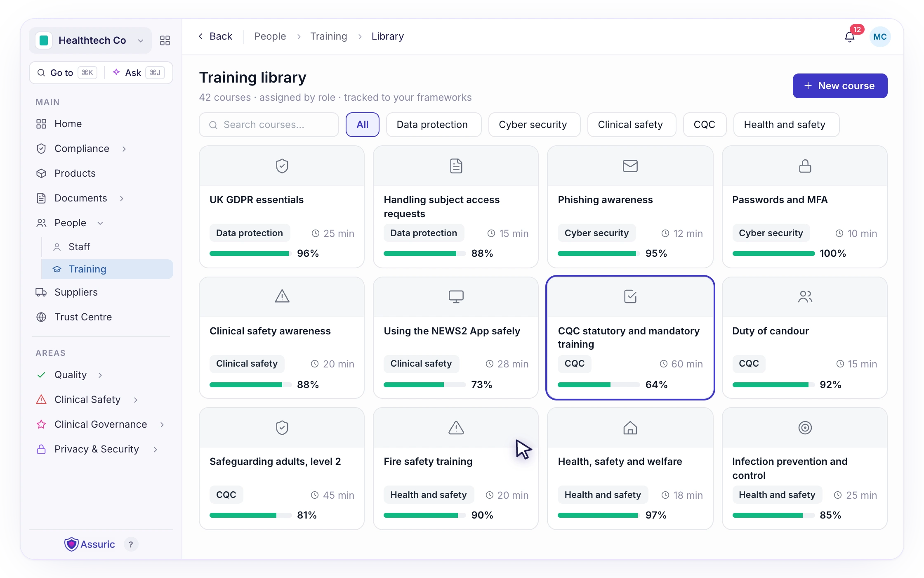Click the checkbox icon on CQC statutory training card
The height and width of the screenshot is (578, 924).
pyautogui.click(x=630, y=296)
